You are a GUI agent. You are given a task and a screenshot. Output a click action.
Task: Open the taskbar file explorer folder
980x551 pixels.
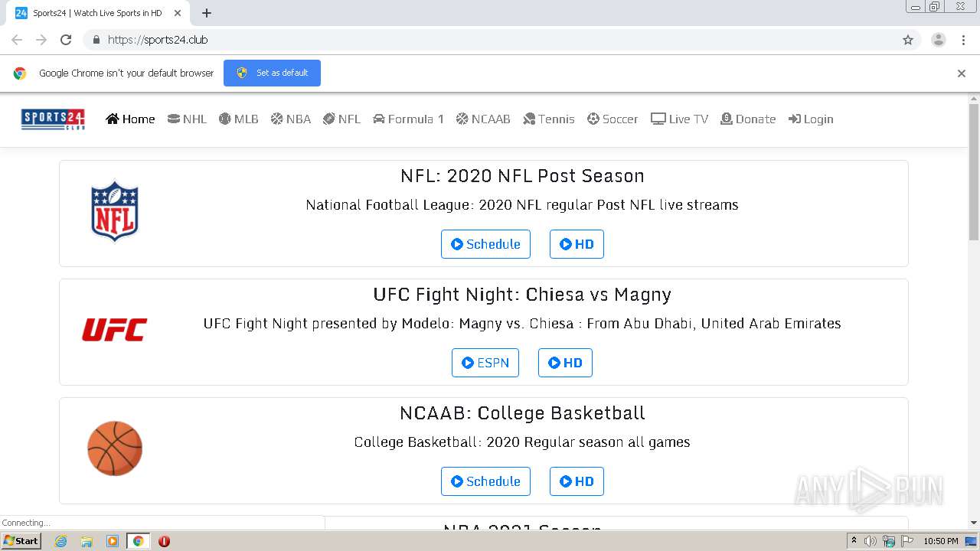pyautogui.click(x=87, y=541)
